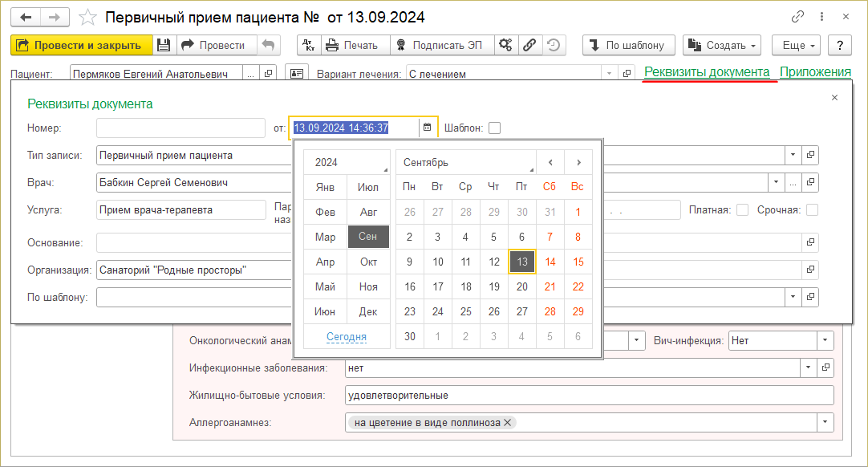Click the patient card icon next to patient field
Image resolution: width=868 pixels, height=467 pixels.
tap(298, 74)
